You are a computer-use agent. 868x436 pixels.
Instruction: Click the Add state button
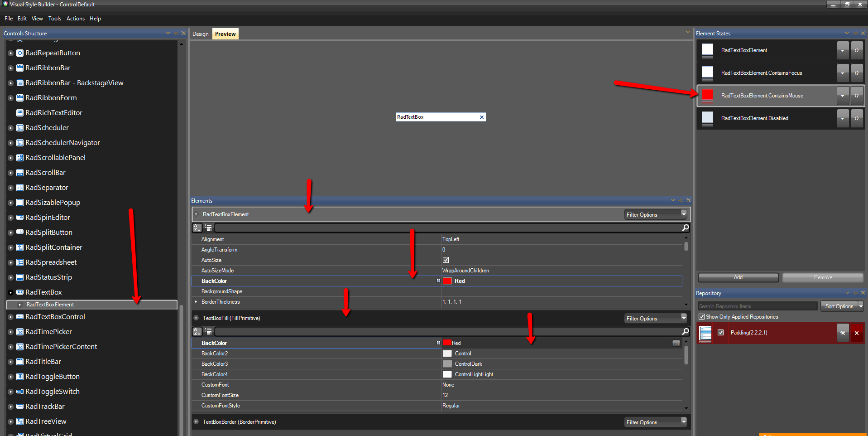coord(738,277)
